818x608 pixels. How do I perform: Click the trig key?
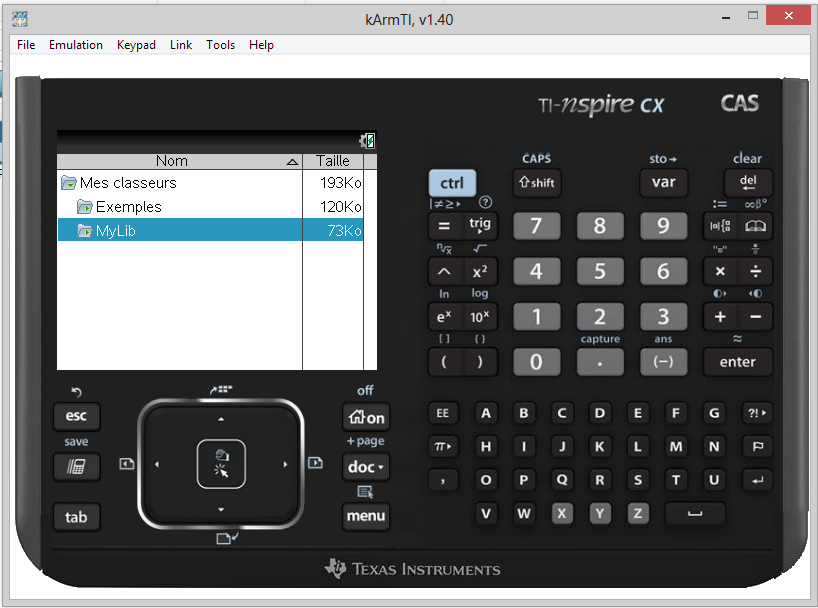(480, 225)
